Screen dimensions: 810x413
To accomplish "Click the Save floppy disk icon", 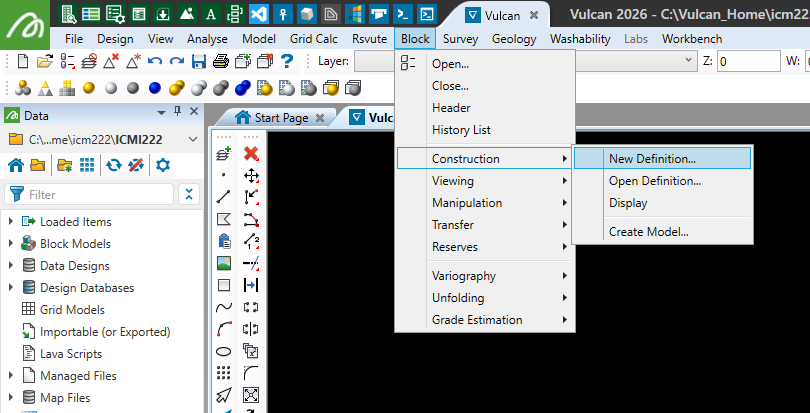I will 199,62.
